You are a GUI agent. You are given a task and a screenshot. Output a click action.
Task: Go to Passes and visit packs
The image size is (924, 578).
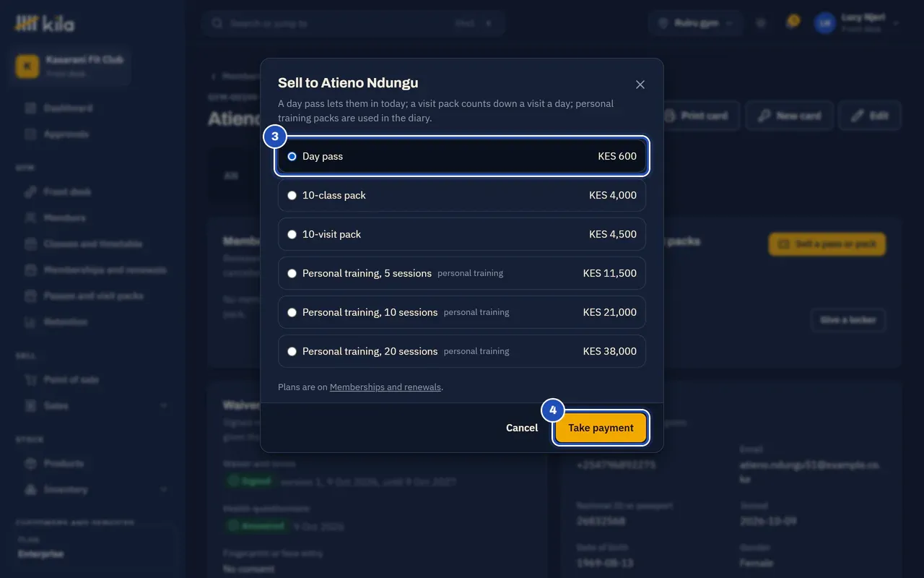point(94,296)
